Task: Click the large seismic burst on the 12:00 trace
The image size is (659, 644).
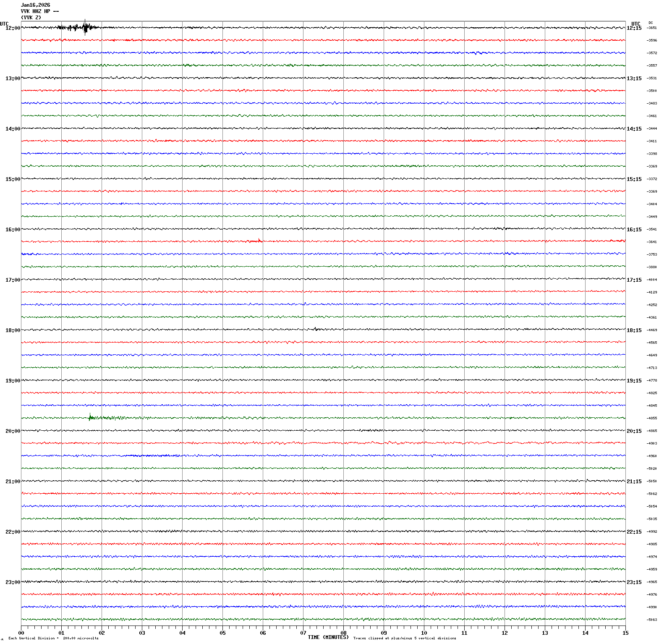Action: (x=85, y=28)
